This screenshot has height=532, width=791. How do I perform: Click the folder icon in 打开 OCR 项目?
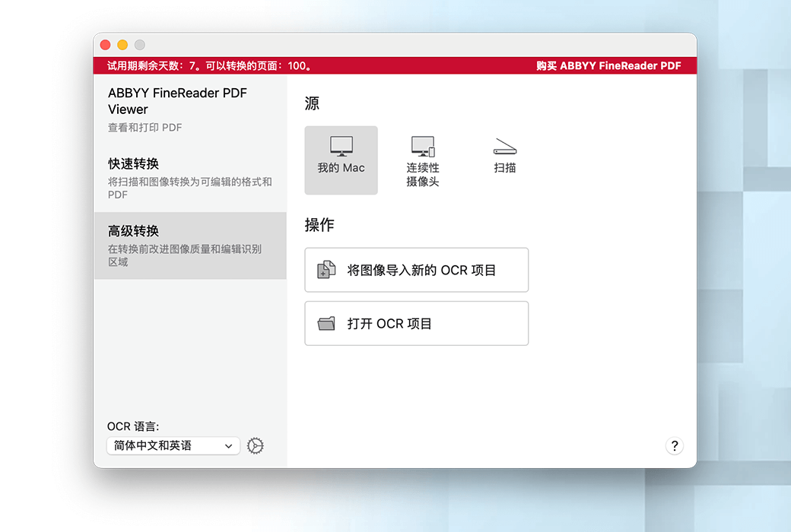click(x=326, y=324)
